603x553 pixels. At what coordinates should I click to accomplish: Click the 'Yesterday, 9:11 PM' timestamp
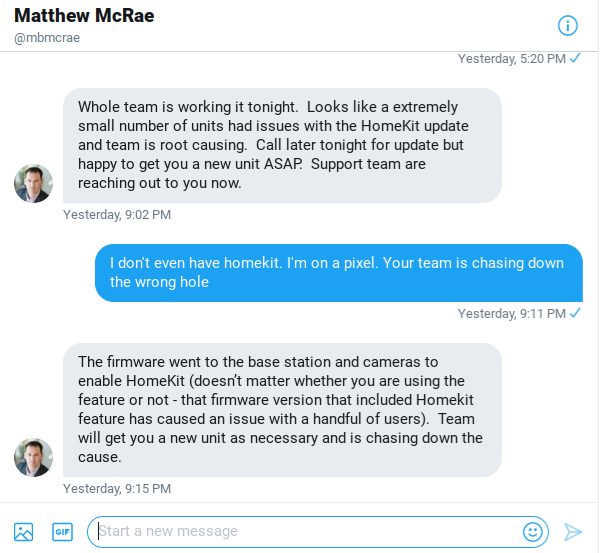(511, 314)
